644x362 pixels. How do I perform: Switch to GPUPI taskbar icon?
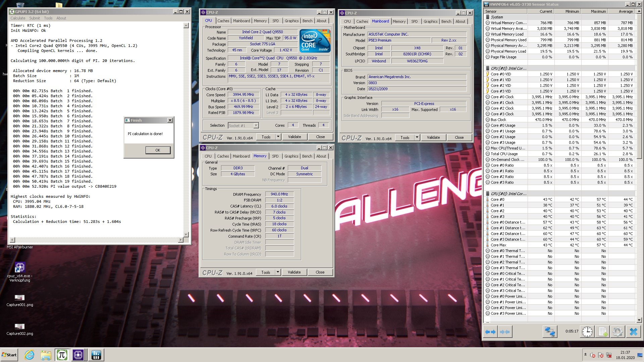tap(62, 355)
